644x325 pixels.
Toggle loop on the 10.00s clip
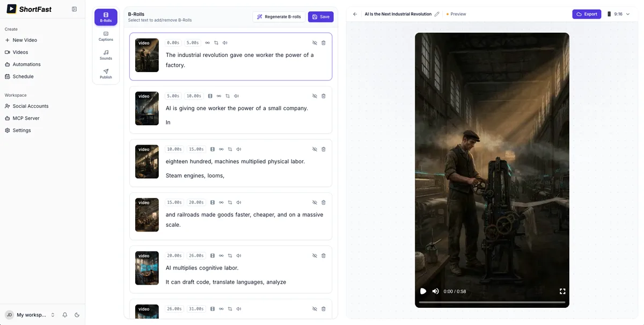pos(221,149)
